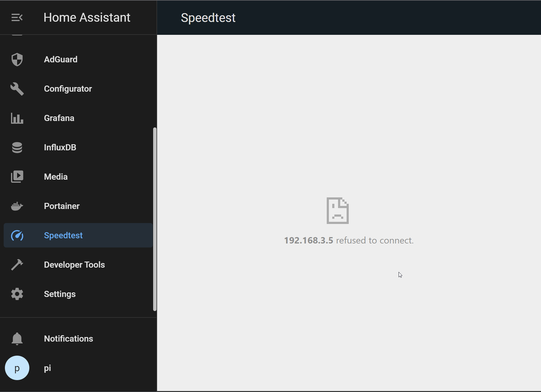
Task: Click the '192.168.3.5 refused to connect' message
Action: pyautogui.click(x=349, y=240)
